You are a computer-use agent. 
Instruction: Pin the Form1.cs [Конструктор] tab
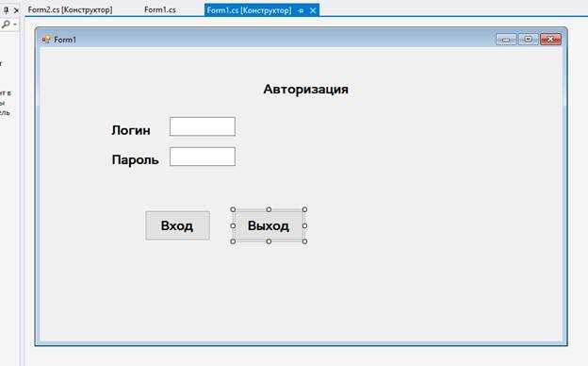pyautogui.click(x=301, y=11)
